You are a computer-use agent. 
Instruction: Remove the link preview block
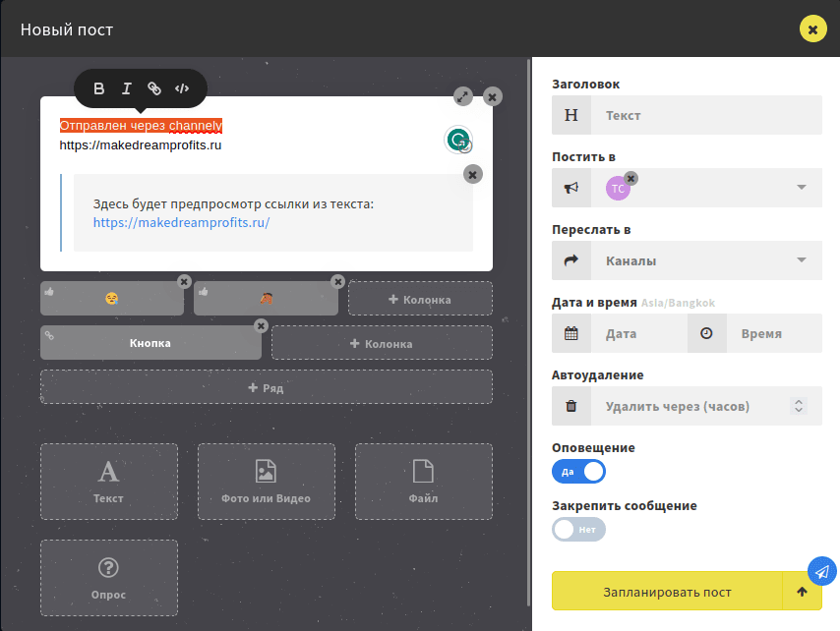point(473,174)
